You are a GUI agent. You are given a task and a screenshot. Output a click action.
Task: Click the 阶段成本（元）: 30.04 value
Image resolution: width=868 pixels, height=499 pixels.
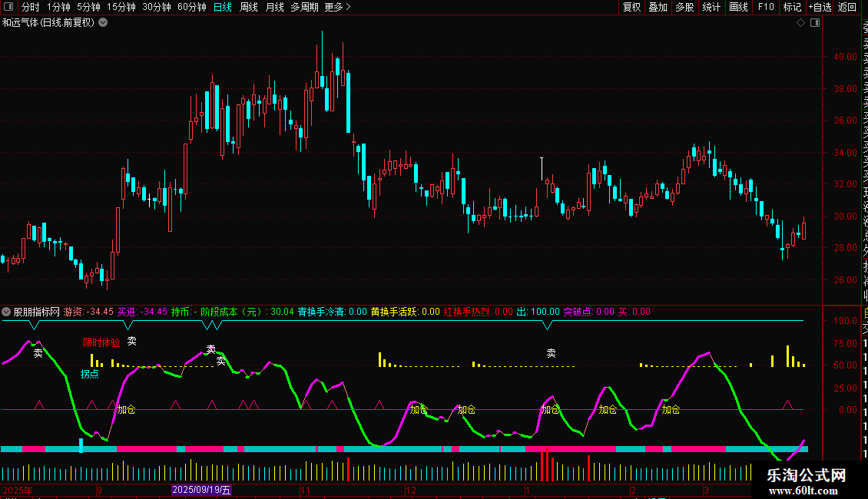click(247, 312)
